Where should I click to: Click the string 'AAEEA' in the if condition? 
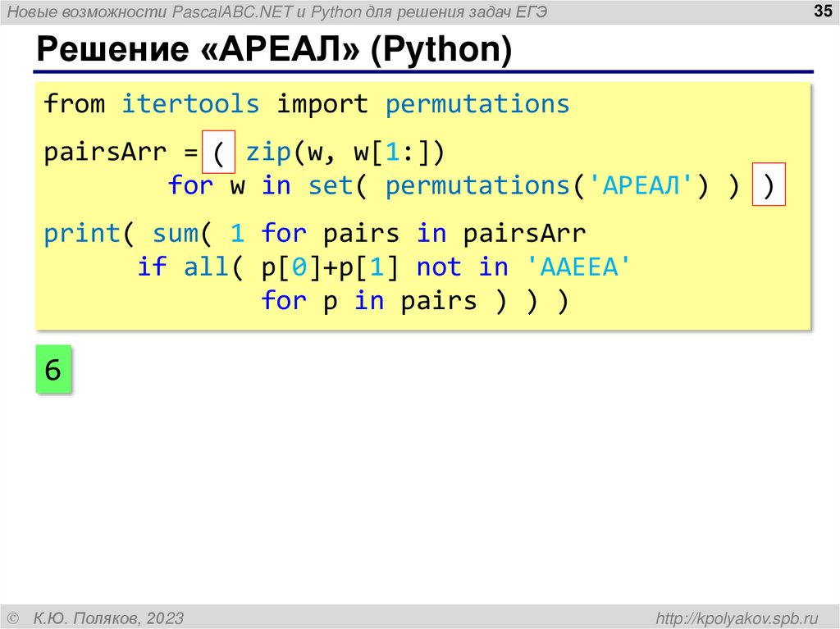[580, 267]
